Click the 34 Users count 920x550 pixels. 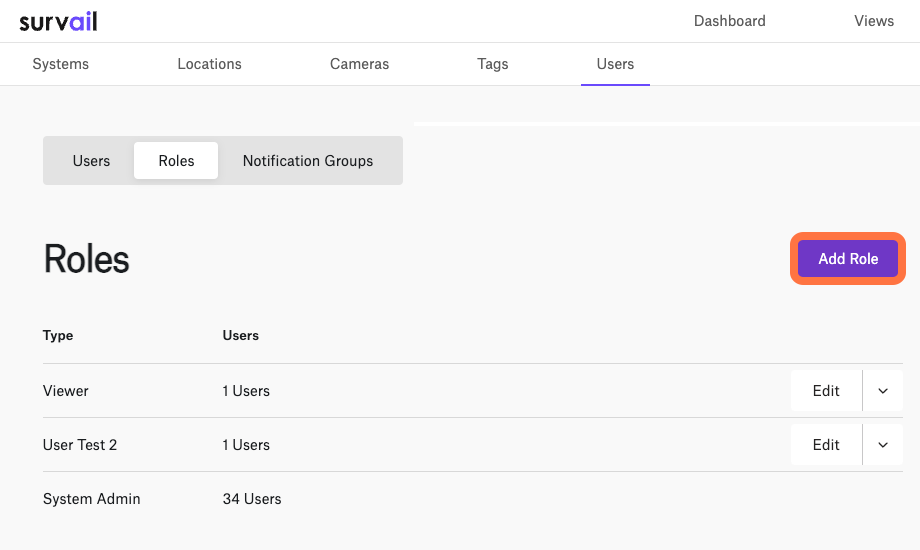[252, 499]
